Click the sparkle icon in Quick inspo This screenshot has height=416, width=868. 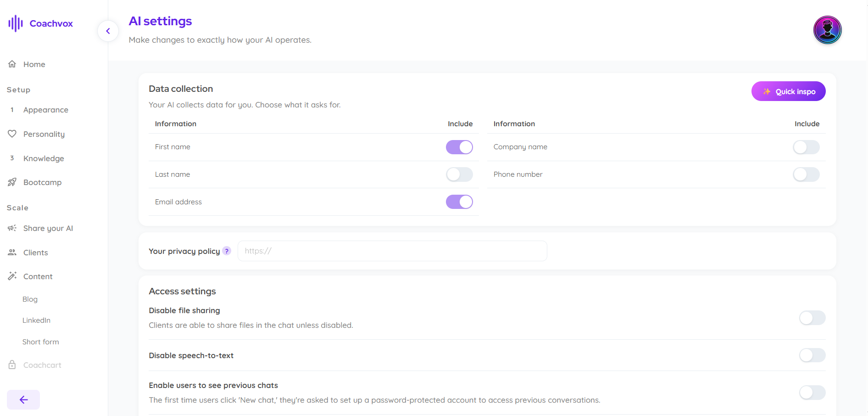(767, 91)
